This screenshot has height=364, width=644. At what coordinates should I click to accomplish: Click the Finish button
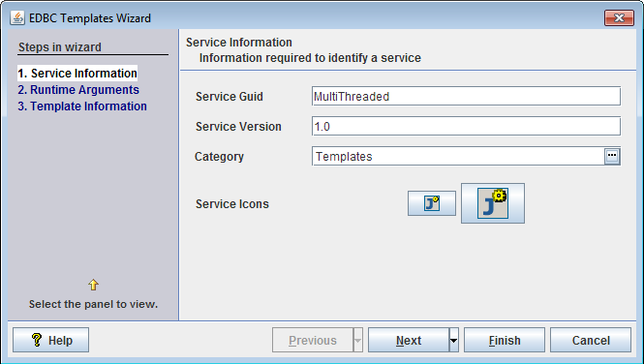505,340
